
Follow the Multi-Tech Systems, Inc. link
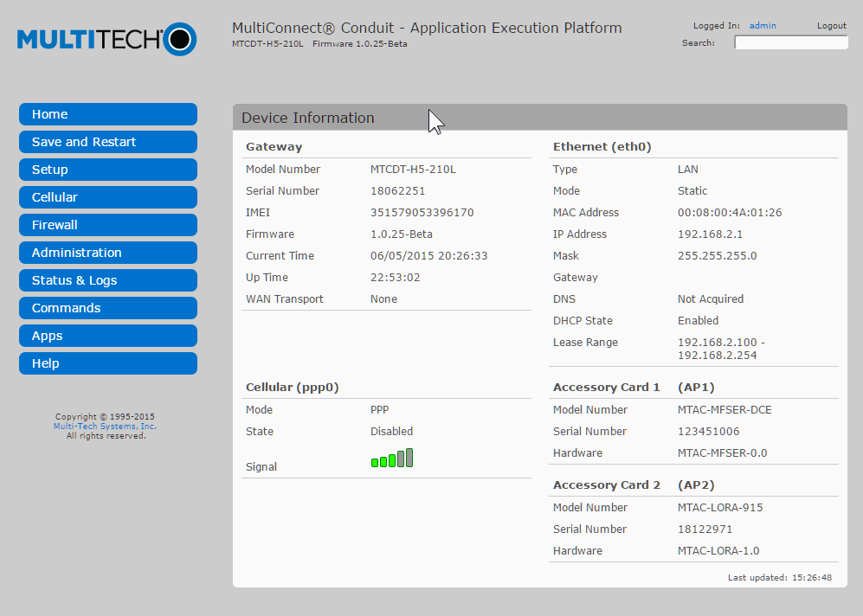[105, 427]
